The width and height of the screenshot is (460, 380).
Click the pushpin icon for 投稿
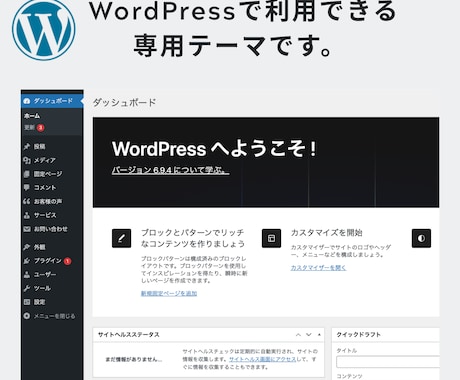27,146
